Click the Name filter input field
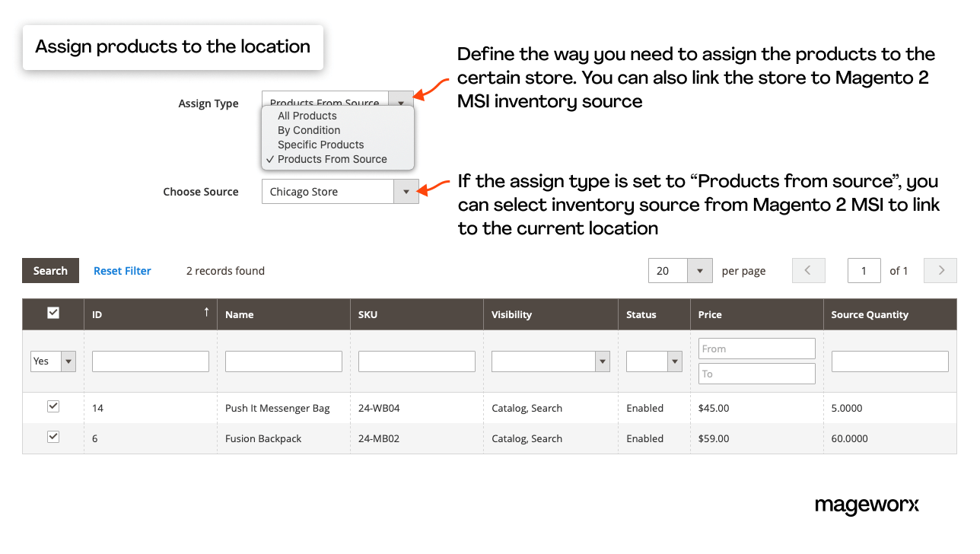Screen dimensions: 980x554 point(283,361)
